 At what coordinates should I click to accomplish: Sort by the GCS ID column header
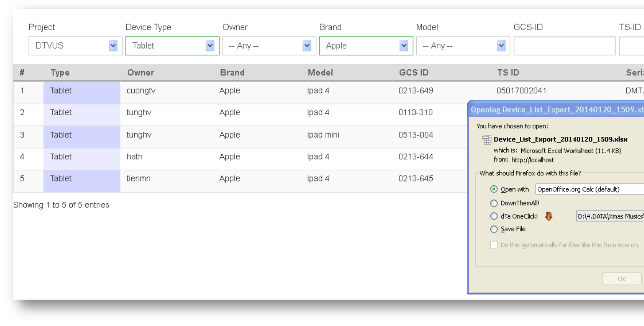[413, 73]
